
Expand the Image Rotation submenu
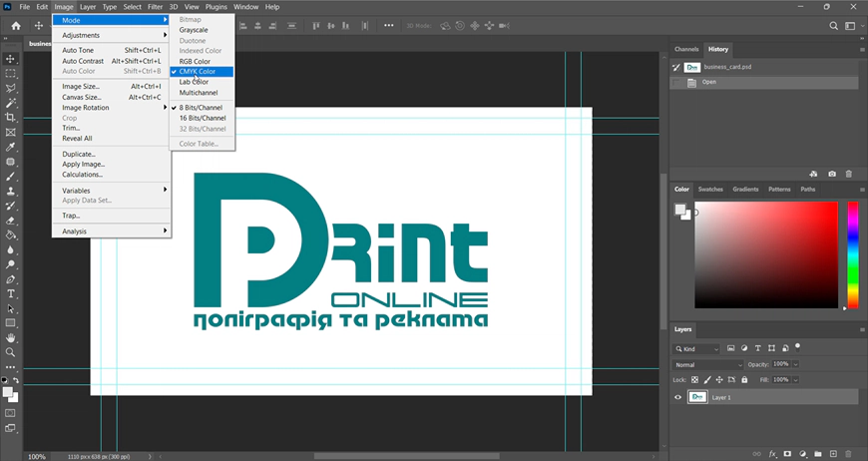112,108
